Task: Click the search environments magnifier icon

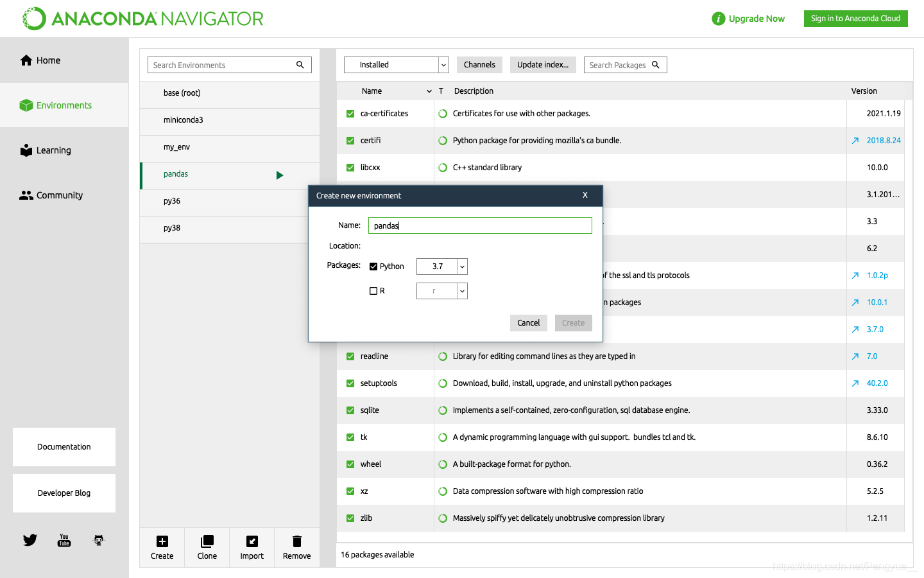Action: (300, 65)
